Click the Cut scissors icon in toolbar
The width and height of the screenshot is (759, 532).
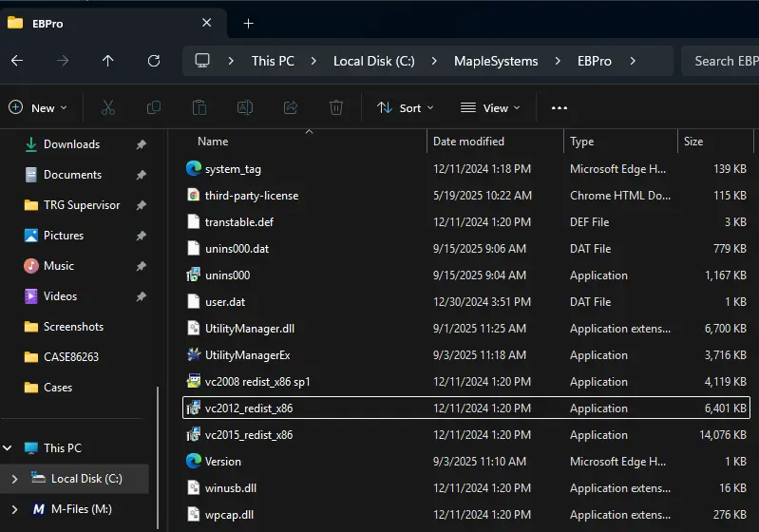[x=107, y=107]
